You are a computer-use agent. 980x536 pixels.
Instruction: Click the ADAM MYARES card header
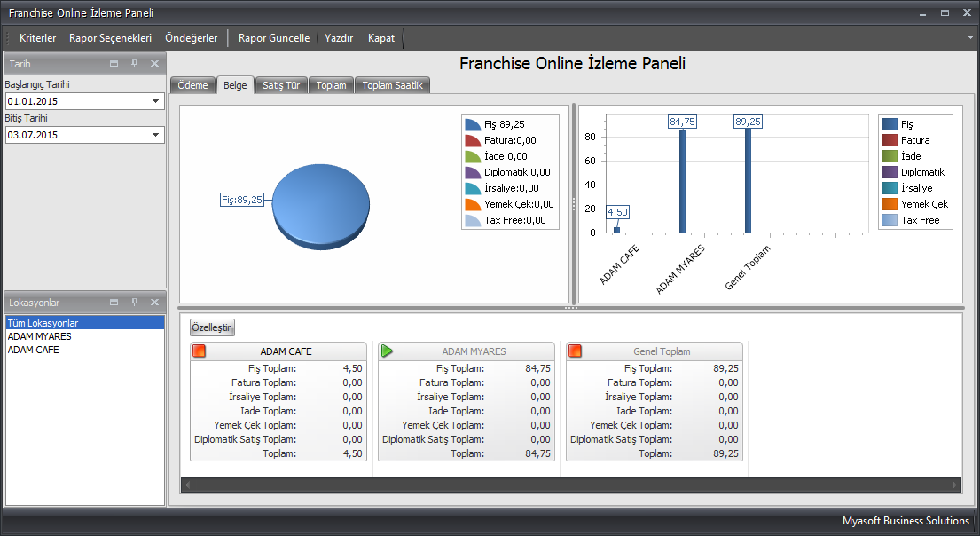tap(466, 351)
